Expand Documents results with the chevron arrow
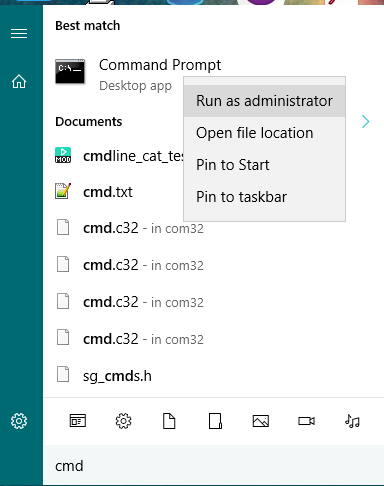 (x=365, y=122)
